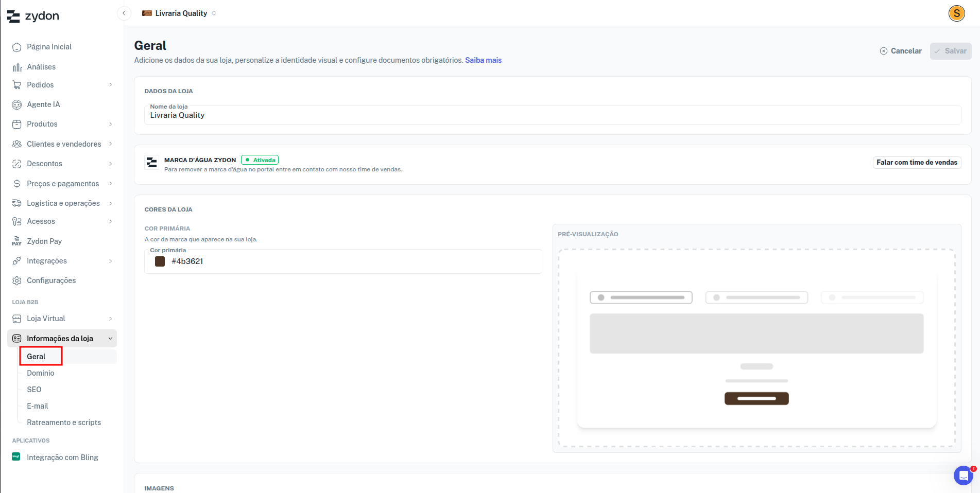Click the Preços e pagamentos dollar icon
Image resolution: width=980 pixels, height=493 pixels.
[17, 184]
